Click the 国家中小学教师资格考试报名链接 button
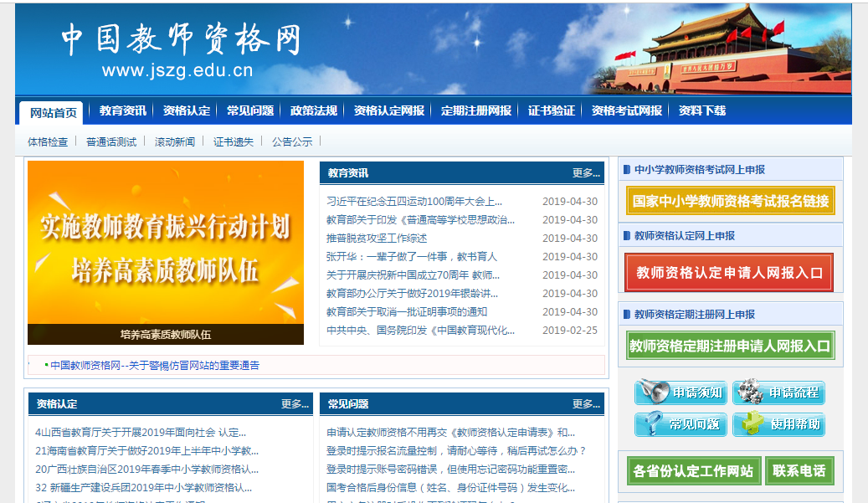The height and width of the screenshot is (503, 868). (731, 201)
